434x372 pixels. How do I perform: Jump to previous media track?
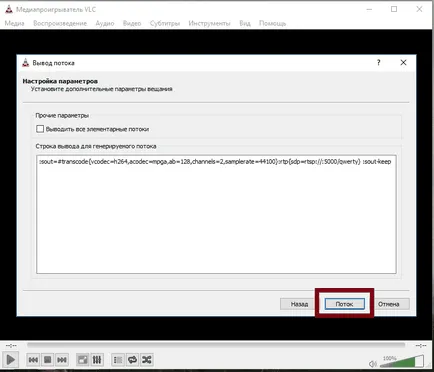(33, 360)
